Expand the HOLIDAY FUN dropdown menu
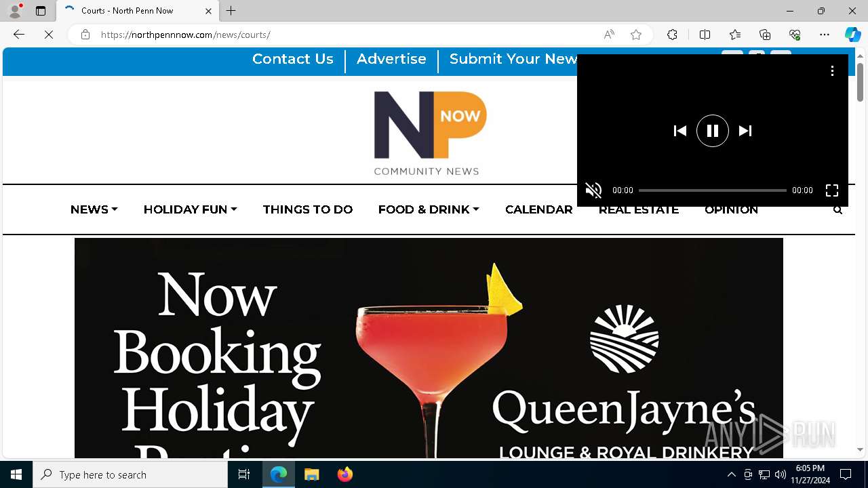 (191, 209)
